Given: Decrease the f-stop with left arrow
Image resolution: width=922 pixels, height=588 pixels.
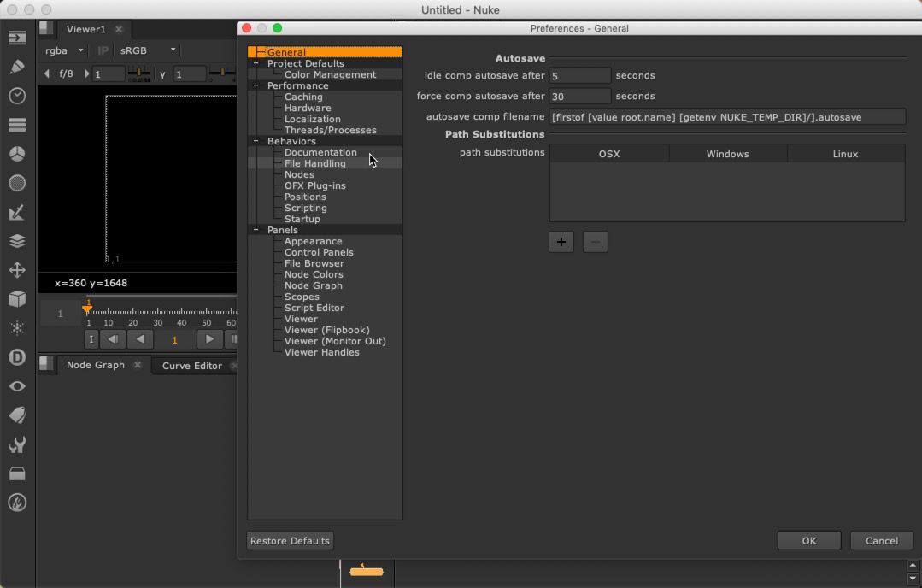Looking at the screenshot, I should click(x=47, y=73).
